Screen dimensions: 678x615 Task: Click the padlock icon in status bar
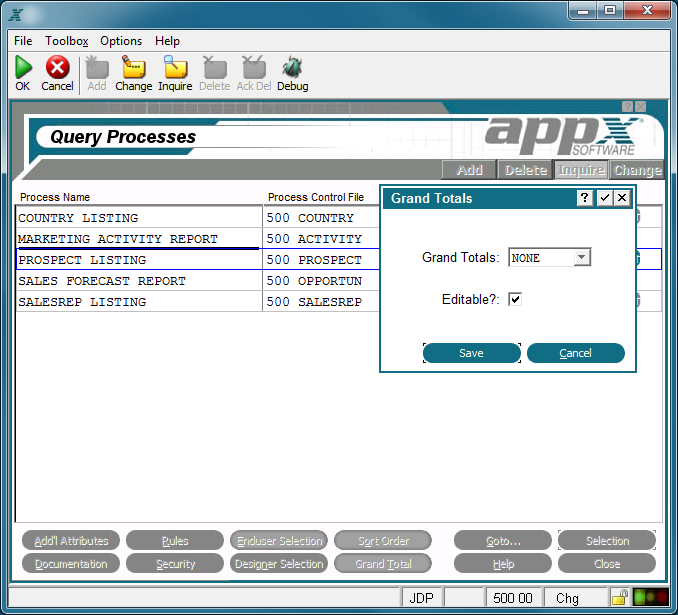click(620, 598)
